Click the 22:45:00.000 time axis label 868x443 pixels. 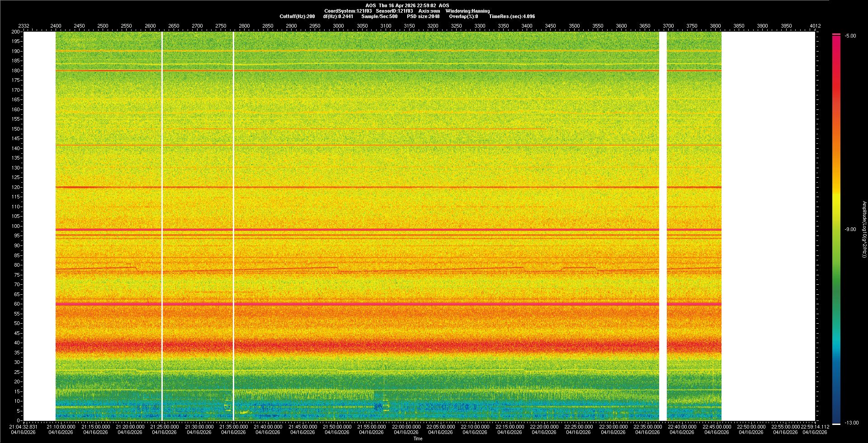coord(717,427)
